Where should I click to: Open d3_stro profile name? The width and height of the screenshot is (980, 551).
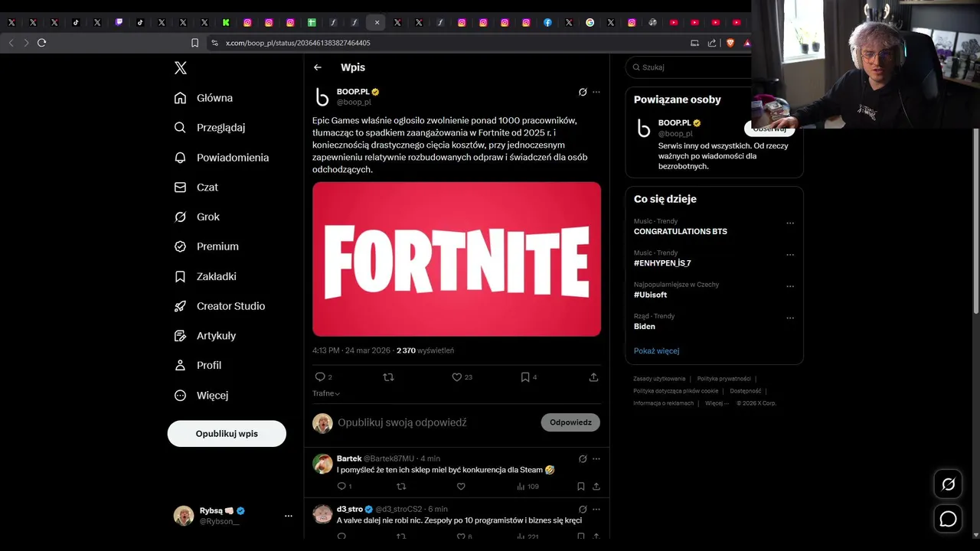click(350, 509)
